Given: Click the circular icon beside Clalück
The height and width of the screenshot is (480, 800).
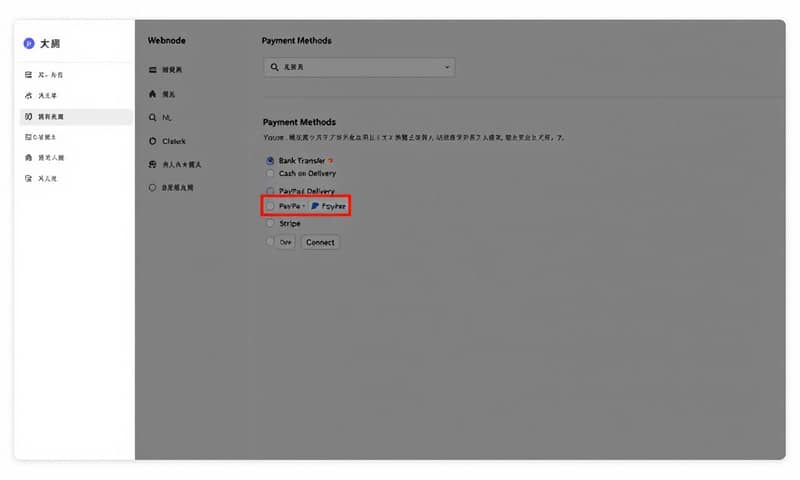Looking at the screenshot, I should point(152,141).
